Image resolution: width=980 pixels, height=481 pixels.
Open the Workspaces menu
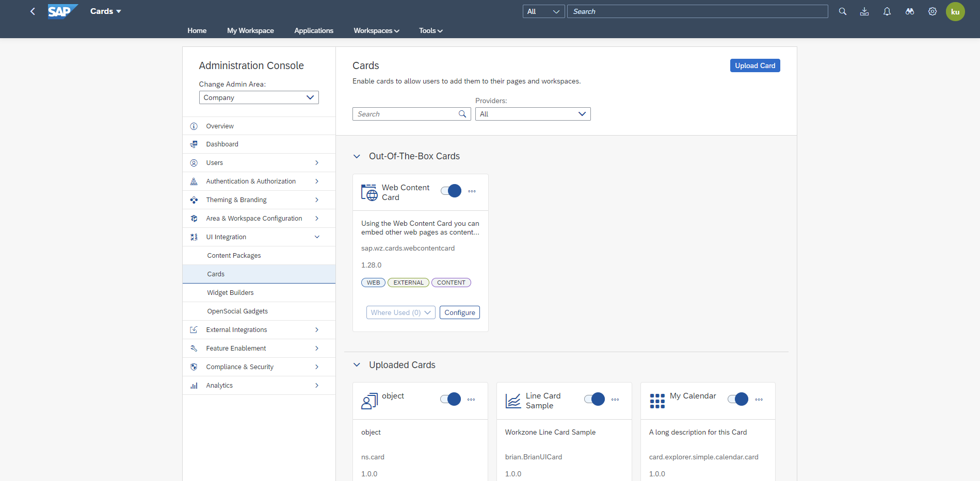pos(377,30)
